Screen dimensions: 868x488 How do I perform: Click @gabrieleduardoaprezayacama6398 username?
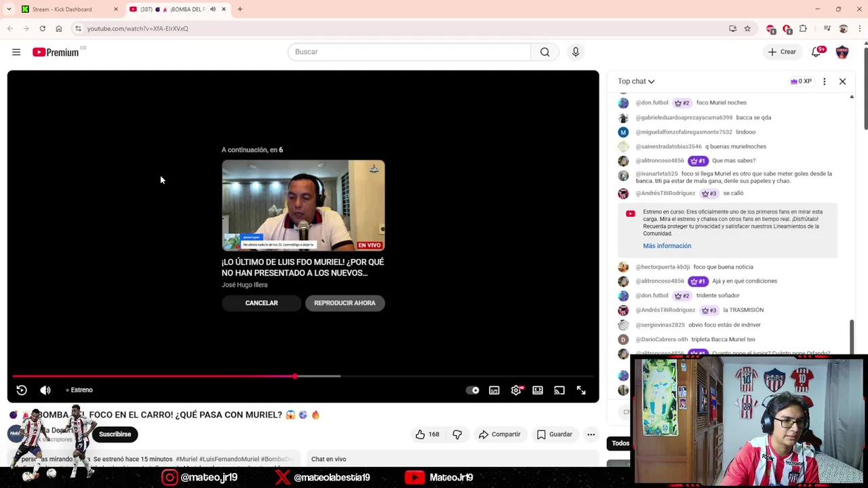point(684,117)
